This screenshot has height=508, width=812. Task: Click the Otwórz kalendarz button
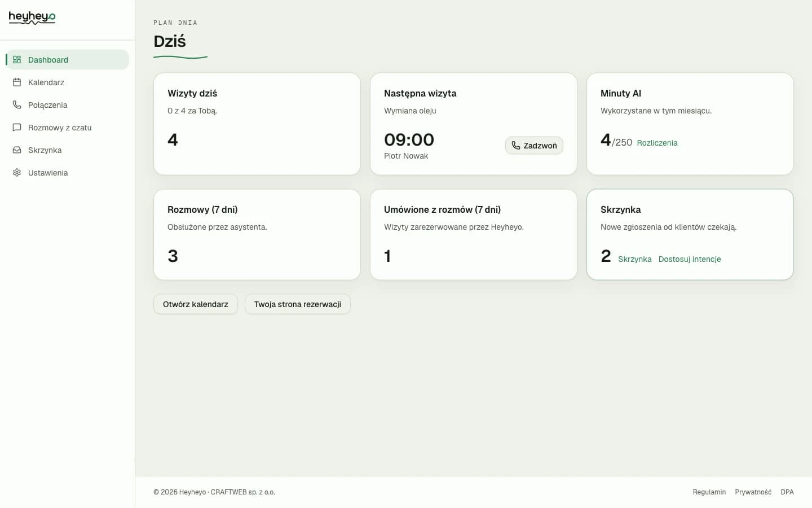click(x=196, y=304)
